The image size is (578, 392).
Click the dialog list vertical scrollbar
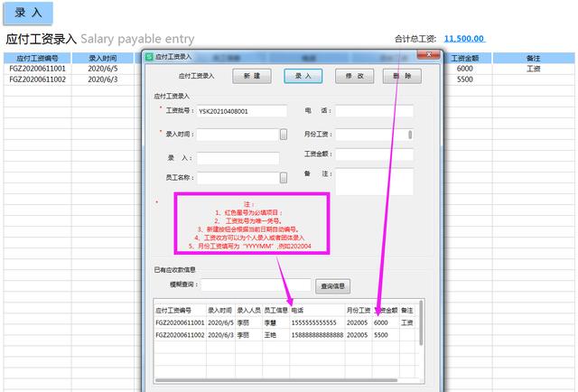(421, 323)
